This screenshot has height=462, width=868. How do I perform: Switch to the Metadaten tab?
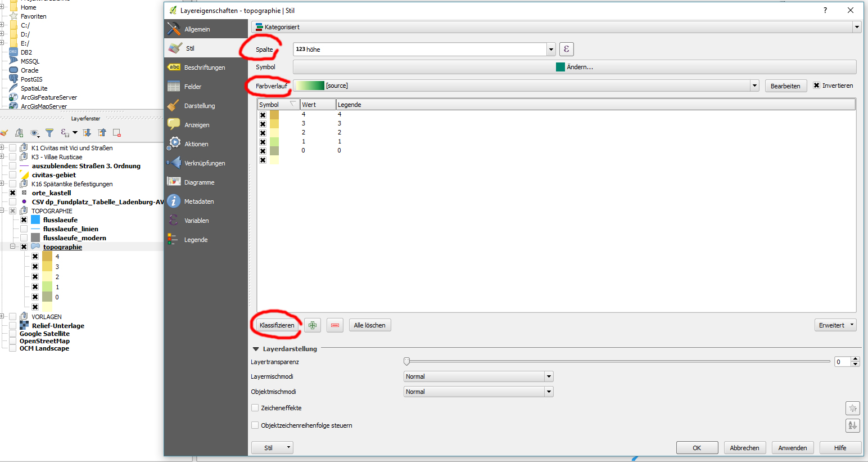tap(206, 201)
